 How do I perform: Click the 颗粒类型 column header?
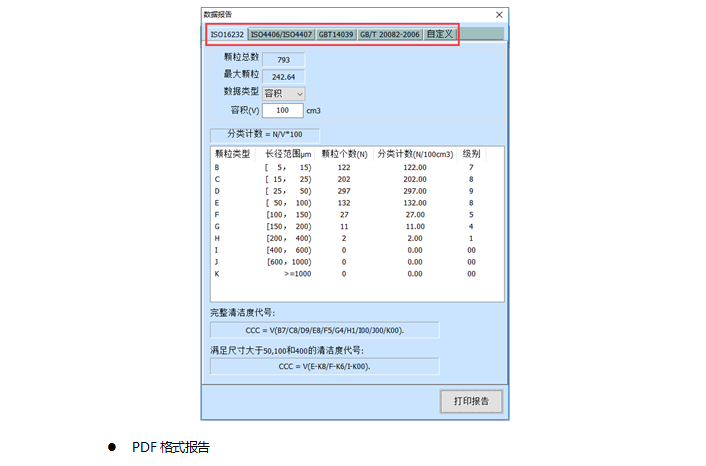tap(232, 154)
